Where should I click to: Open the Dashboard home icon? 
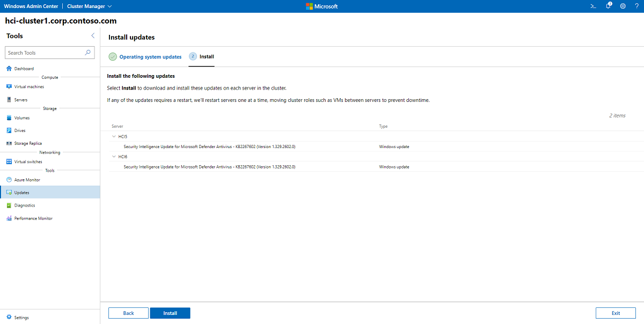(x=9, y=69)
